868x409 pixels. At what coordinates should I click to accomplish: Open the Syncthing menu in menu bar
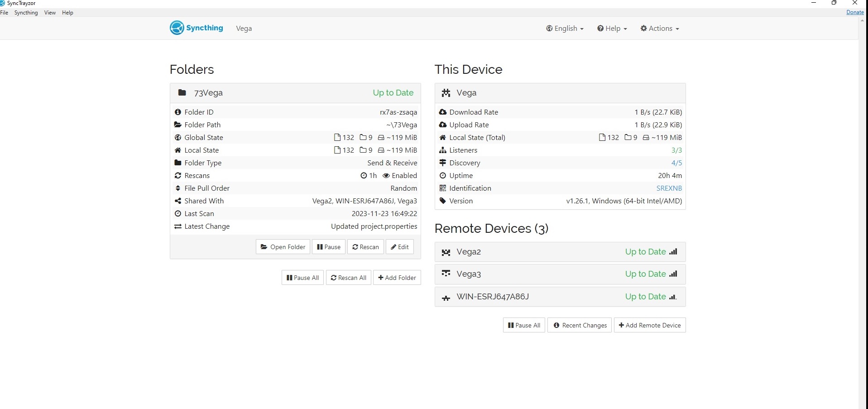(26, 13)
